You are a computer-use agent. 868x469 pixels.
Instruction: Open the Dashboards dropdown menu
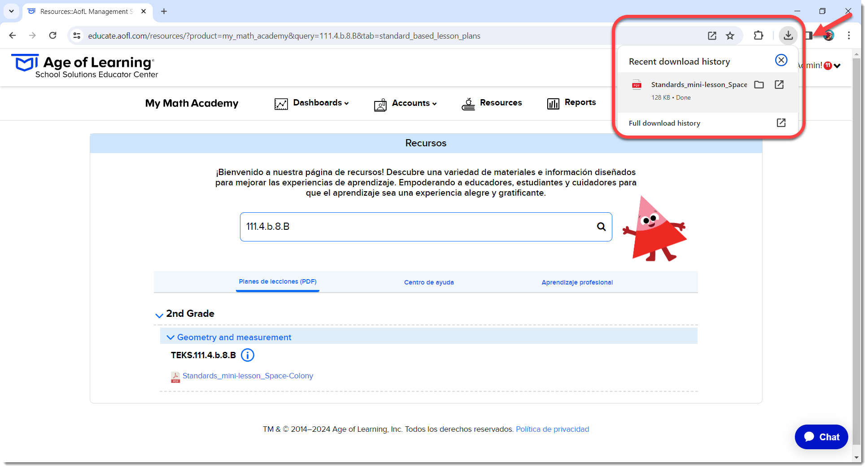click(321, 103)
